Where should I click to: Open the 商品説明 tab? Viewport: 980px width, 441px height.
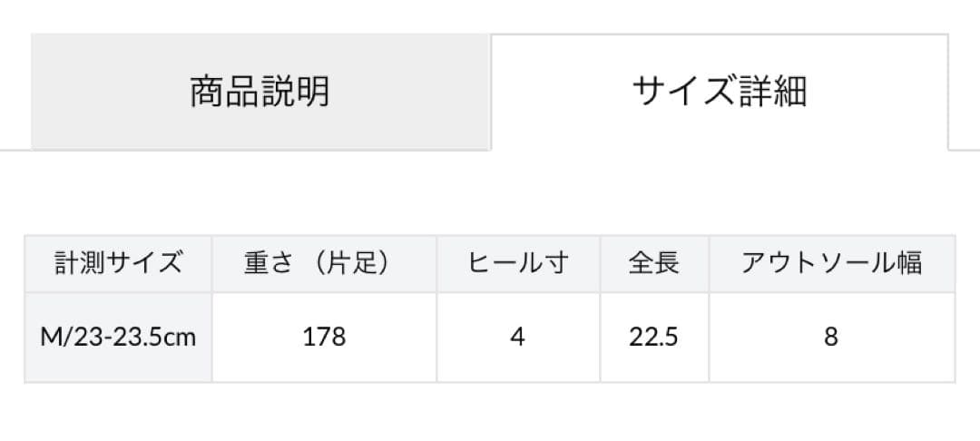260,92
